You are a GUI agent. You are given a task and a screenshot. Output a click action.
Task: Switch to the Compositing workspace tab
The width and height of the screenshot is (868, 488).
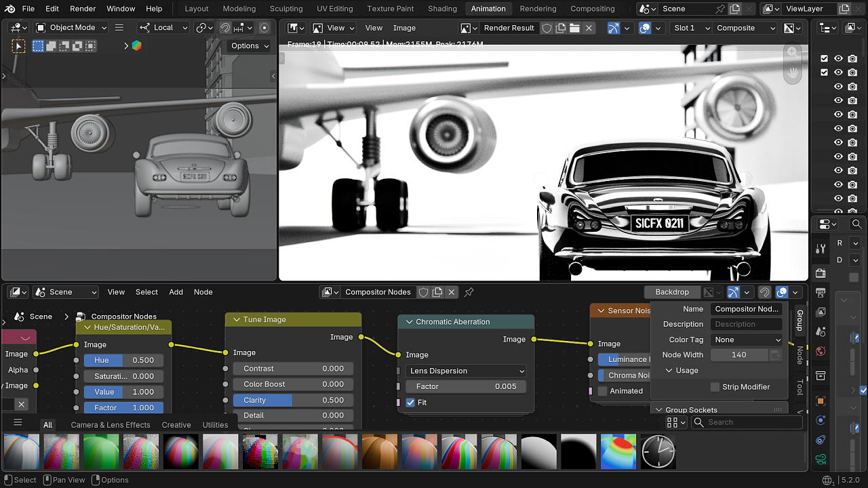click(x=592, y=9)
